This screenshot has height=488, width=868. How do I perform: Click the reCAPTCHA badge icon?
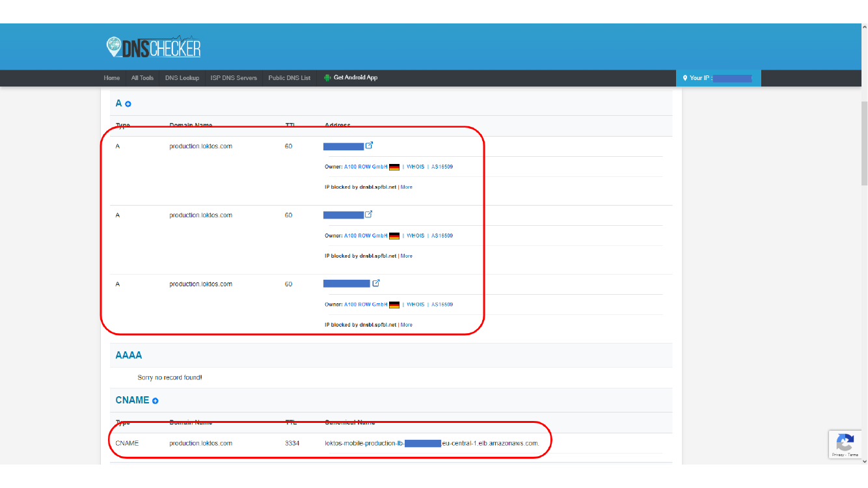tap(845, 444)
